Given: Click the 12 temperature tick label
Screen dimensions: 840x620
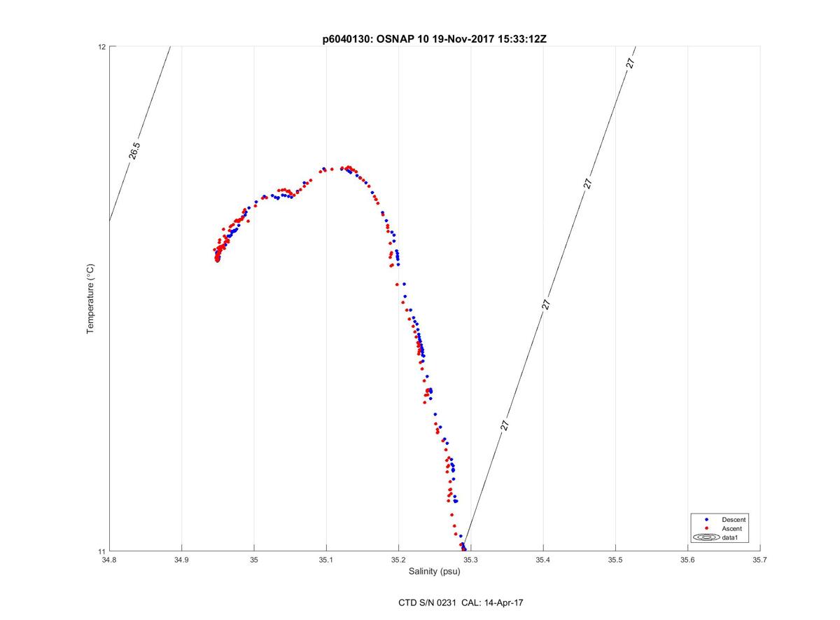Looking at the screenshot, I should pos(102,47).
